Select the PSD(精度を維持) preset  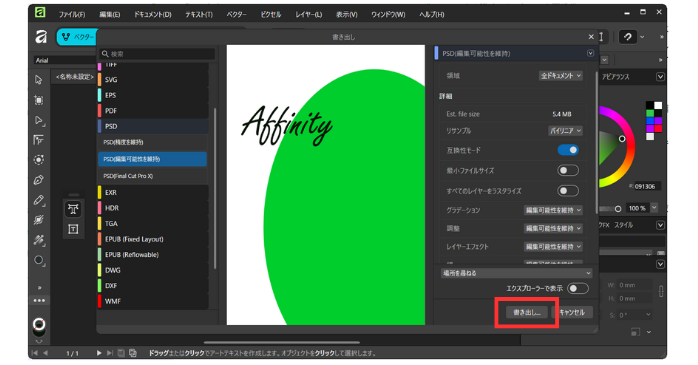coord(152,142)
